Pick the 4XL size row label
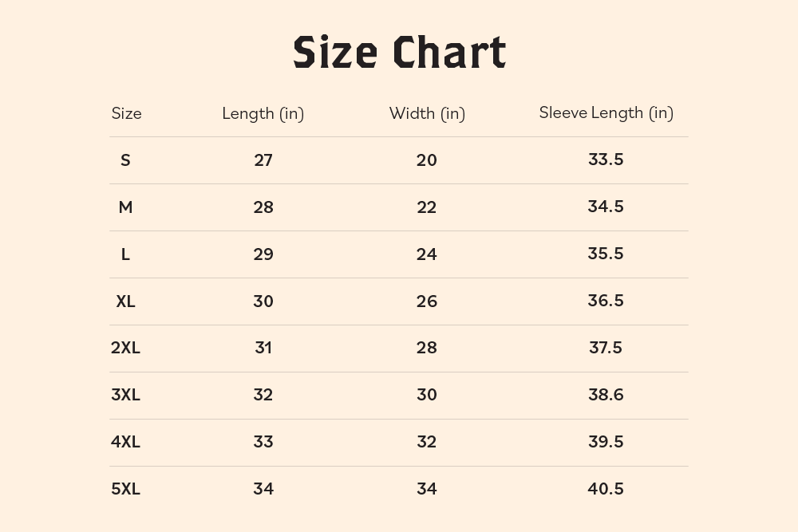 (125, 442)
